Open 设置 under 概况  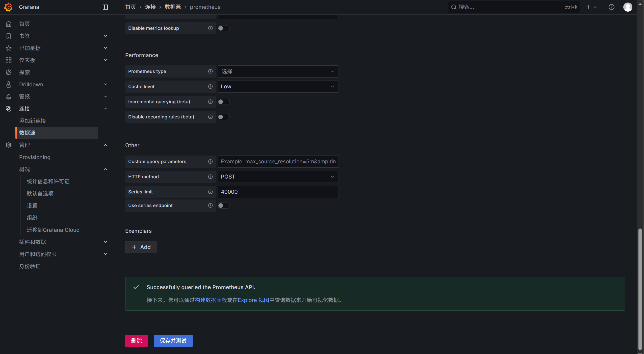[x=32, y=206]
